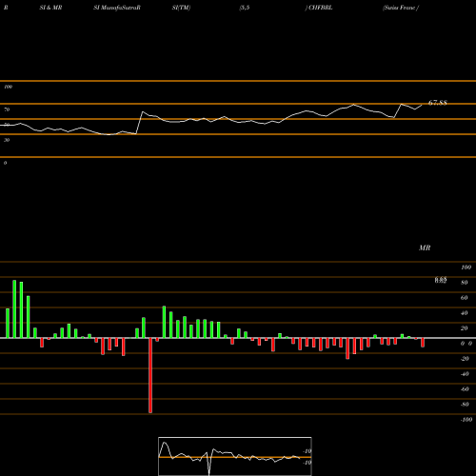The height and width of the screenshot is (476, 476).
Task: Click the 100 label on RSI axis
Action: 8,87
